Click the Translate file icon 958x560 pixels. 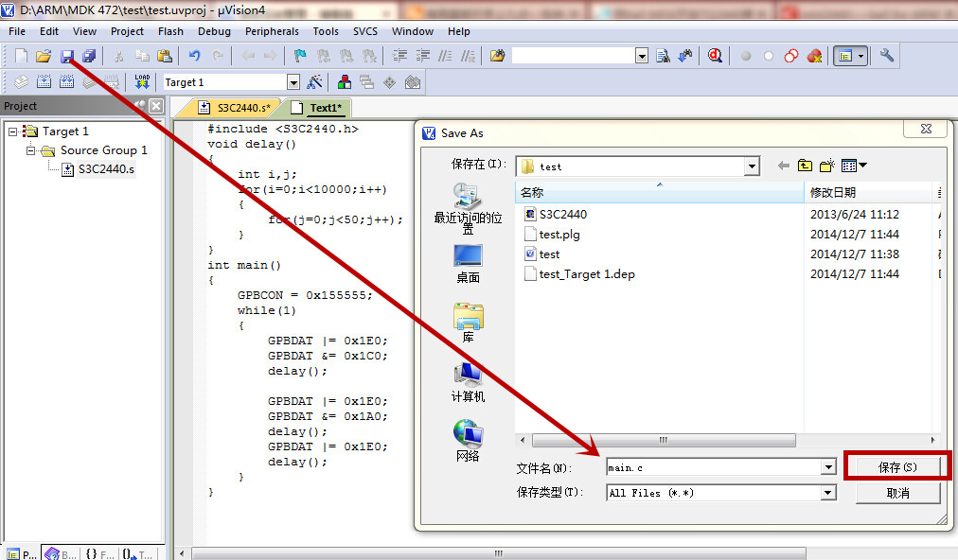pos(21,82)
